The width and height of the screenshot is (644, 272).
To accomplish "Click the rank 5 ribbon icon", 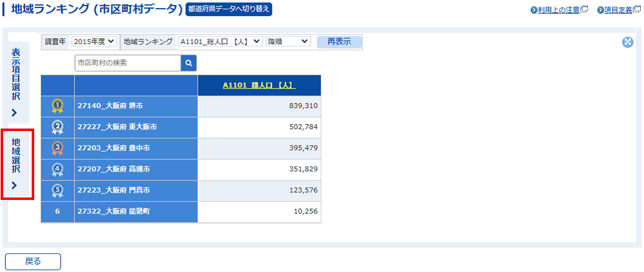I will 57,191.
